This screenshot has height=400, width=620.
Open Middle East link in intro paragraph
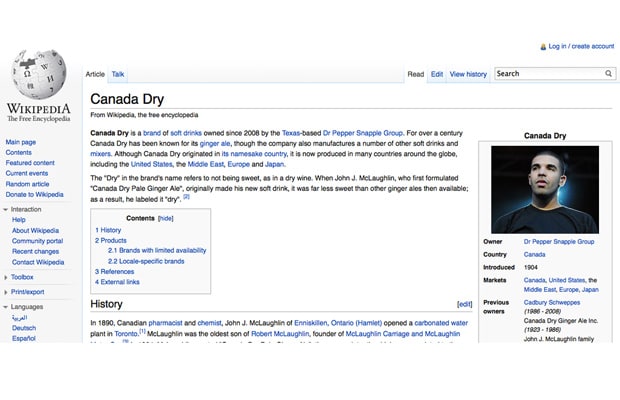point(205,164)
